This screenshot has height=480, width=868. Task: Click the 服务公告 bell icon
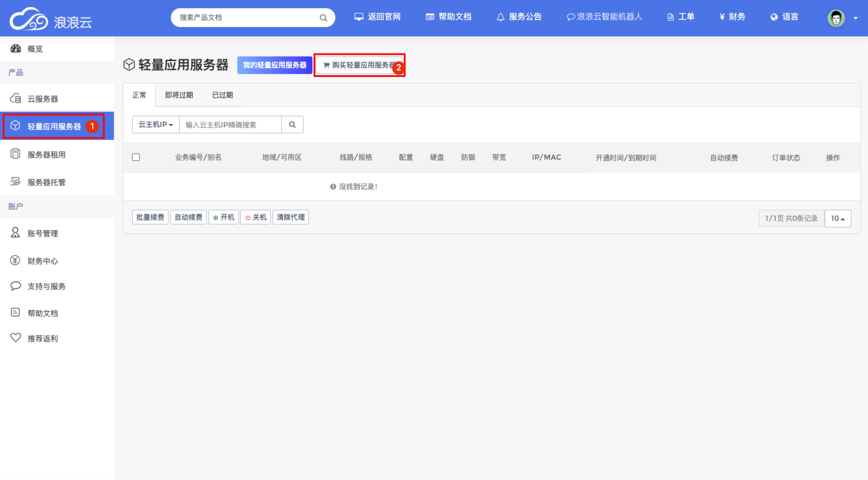(500, 17)
